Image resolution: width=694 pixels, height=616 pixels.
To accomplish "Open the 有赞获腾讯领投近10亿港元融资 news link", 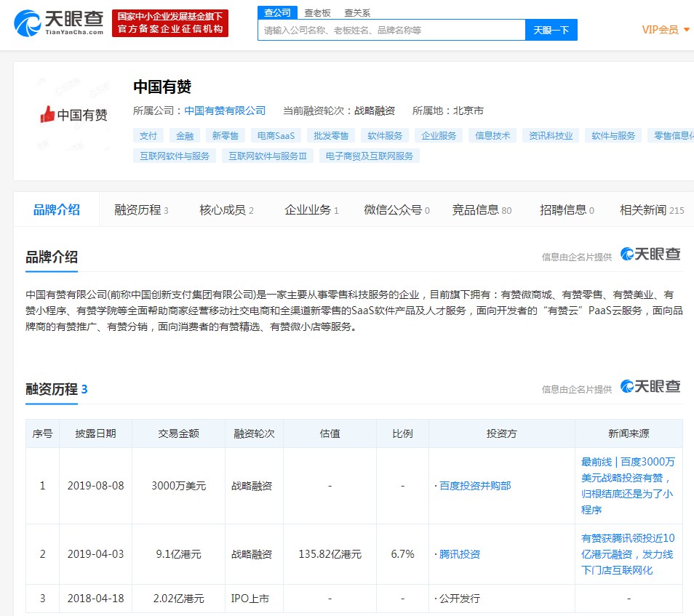I will [x=628, y=554].
